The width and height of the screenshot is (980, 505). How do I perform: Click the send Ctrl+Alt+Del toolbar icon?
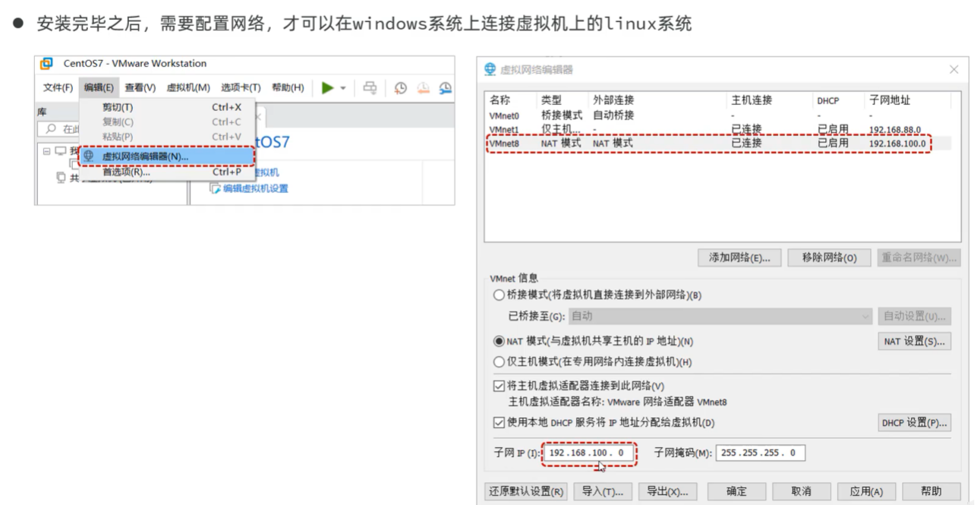[x=370, y=88]
